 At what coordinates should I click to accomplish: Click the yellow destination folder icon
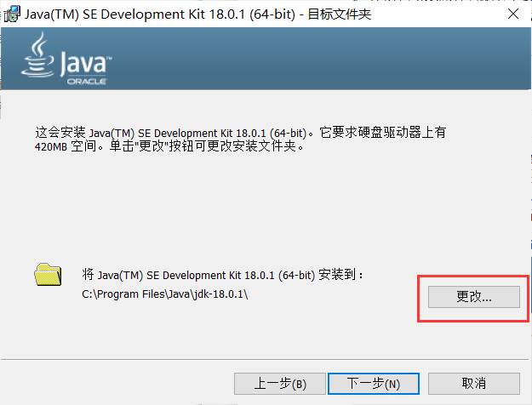[48, 275]
